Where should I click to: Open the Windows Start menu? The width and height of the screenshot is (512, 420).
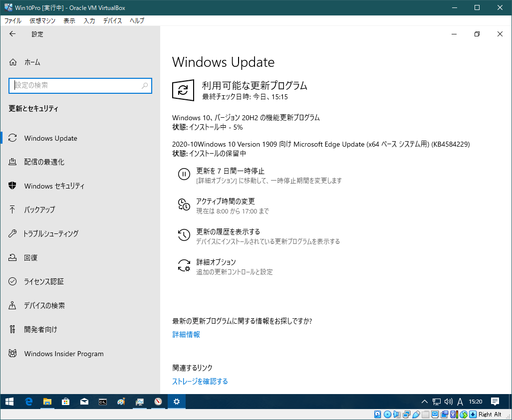tap(9, 402)
